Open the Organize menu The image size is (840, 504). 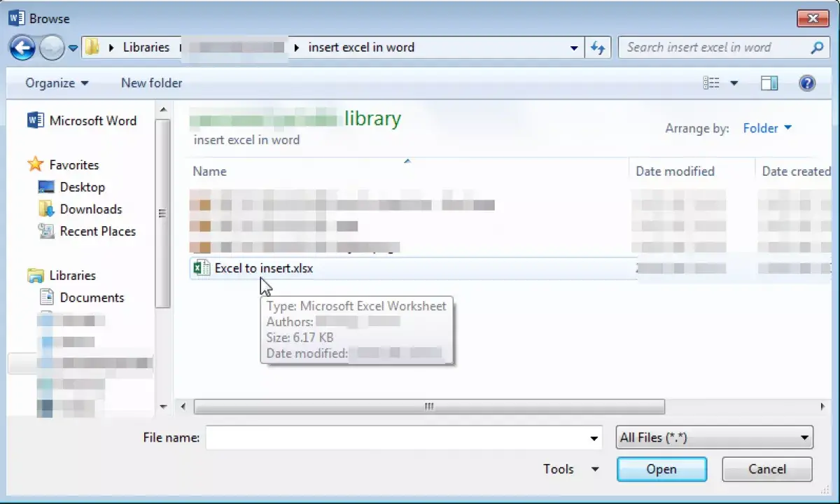[x=57, y=83]
